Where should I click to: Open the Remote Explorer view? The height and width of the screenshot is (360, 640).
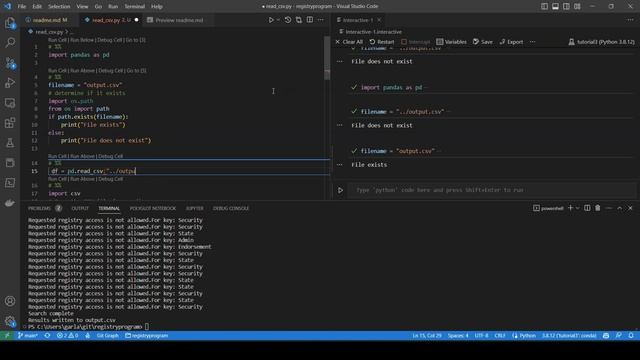tap(10, 103)
